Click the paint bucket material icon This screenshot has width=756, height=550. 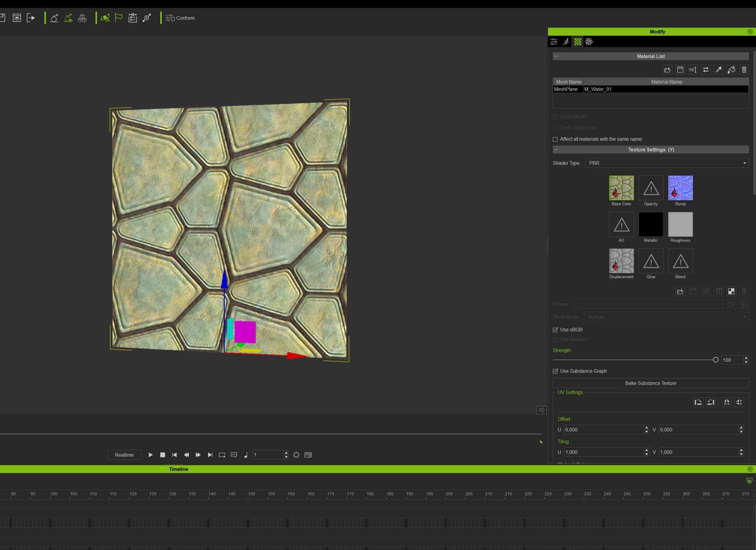[x=731, y=70]
